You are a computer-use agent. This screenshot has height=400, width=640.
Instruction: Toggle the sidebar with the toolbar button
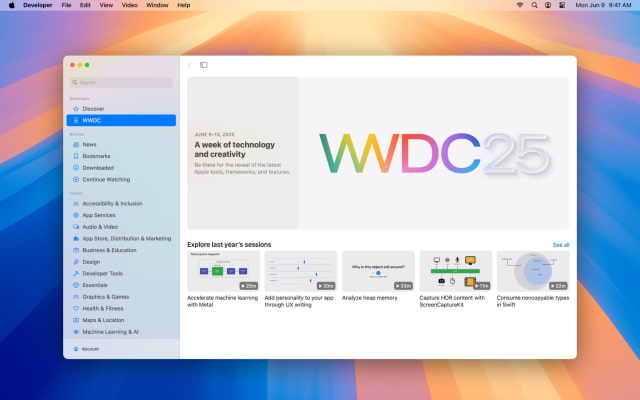point(203,65)
